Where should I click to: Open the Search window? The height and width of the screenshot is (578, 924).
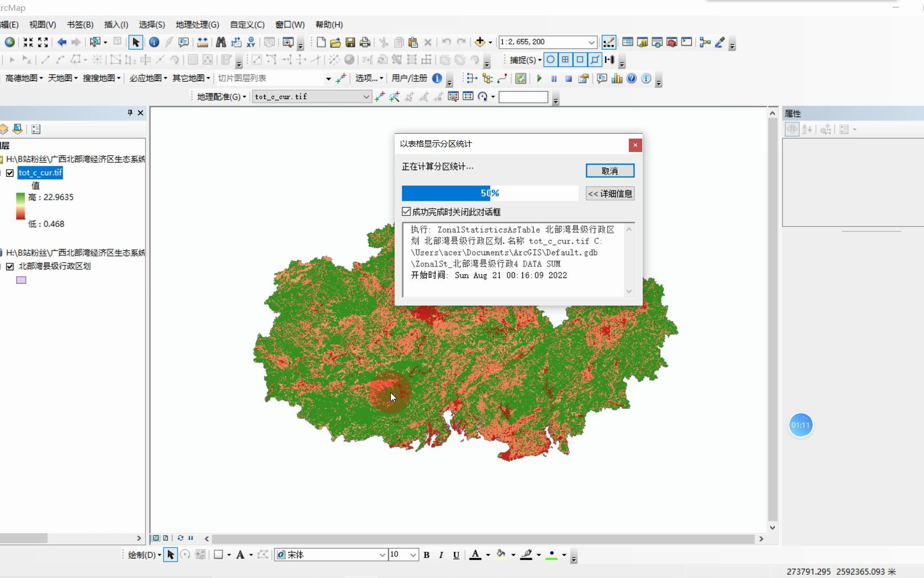pos(657,42)
